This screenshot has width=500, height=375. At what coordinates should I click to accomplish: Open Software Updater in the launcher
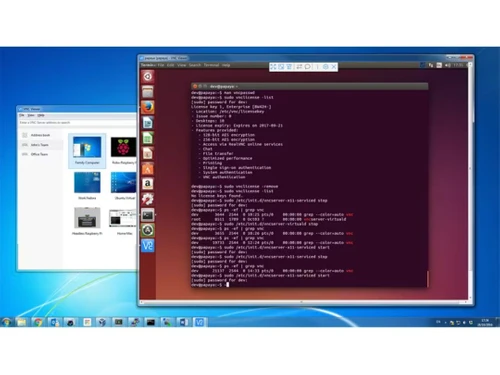pyautogui.click(x=148, y=230)
